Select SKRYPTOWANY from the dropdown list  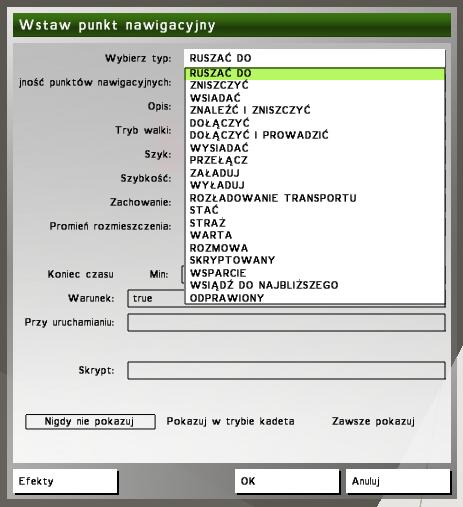[314, 260]
